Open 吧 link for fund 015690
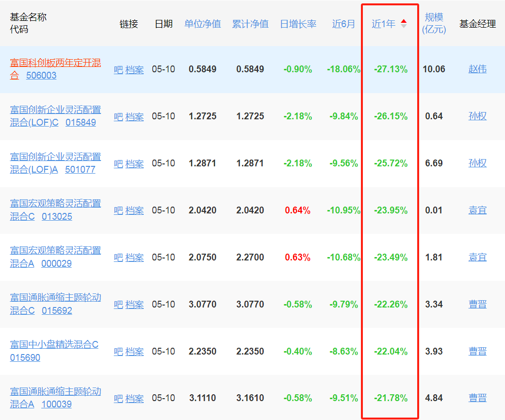This screenshot has height=420, width=505. coord(118,352)
